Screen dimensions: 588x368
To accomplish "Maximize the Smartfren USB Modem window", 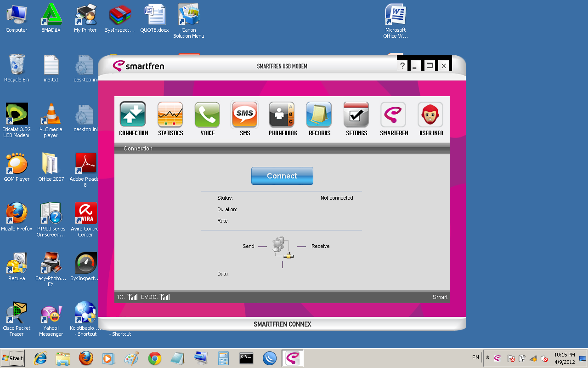I will pyautogui.click(x=430, y=66).
